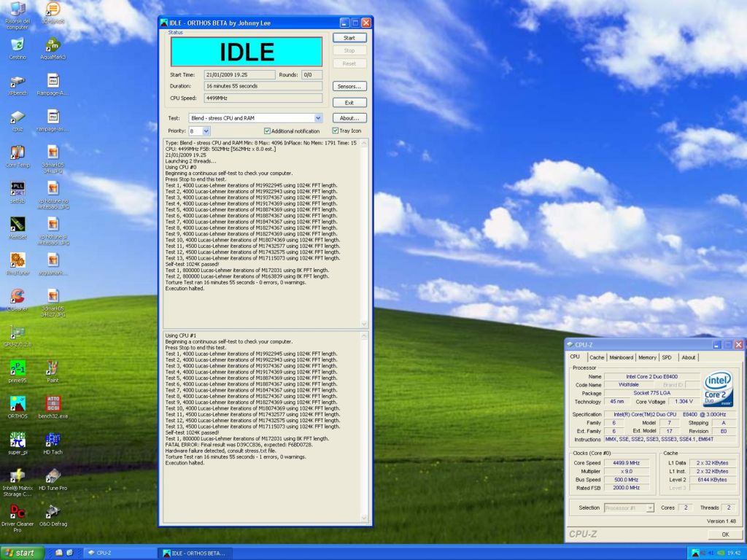Open the Processor selection dropdown in CPU-Z

629,507
